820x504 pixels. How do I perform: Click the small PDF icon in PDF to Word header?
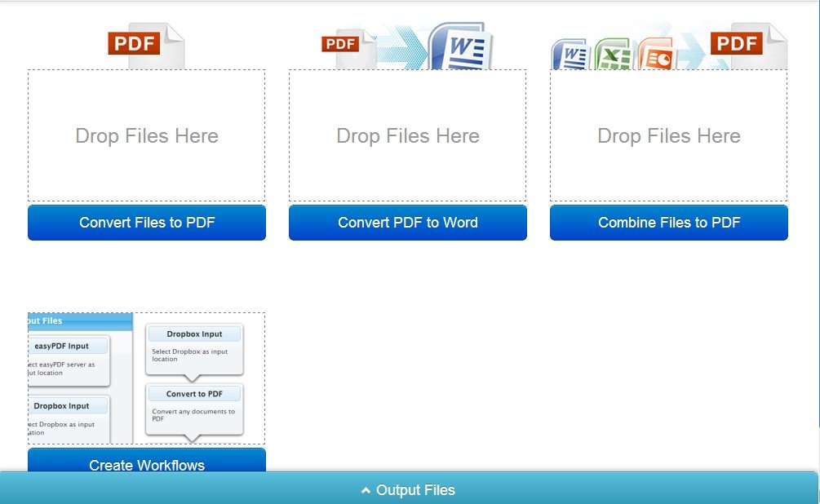point(348,49)
